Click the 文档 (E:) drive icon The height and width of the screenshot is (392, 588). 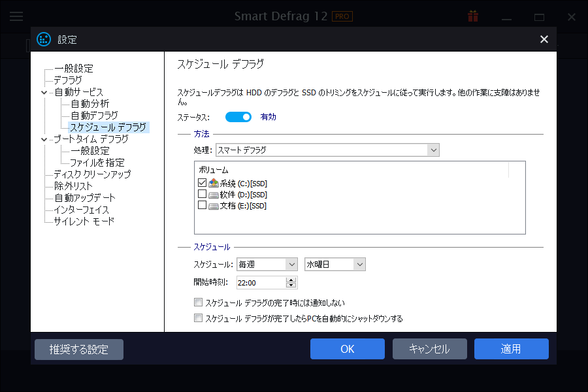[x=214, y=206]
